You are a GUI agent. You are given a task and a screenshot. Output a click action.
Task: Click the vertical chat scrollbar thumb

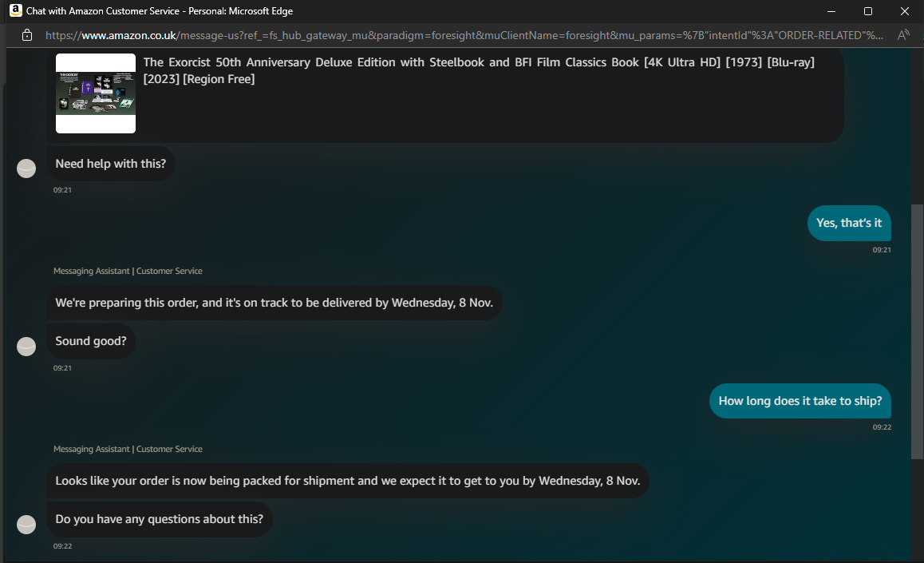pyautogui.click(x=917, y=331)
